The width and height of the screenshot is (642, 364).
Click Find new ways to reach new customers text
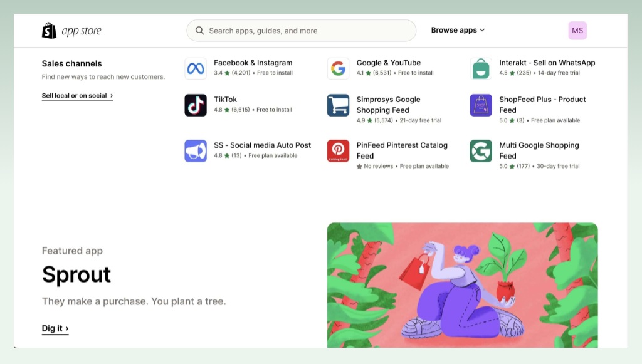103,77
